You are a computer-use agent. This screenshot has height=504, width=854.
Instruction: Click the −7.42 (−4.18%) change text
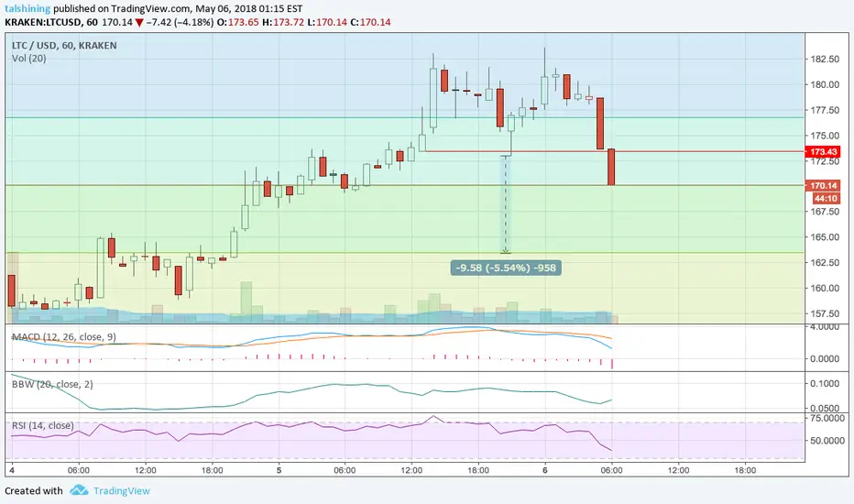click(180, 22)
